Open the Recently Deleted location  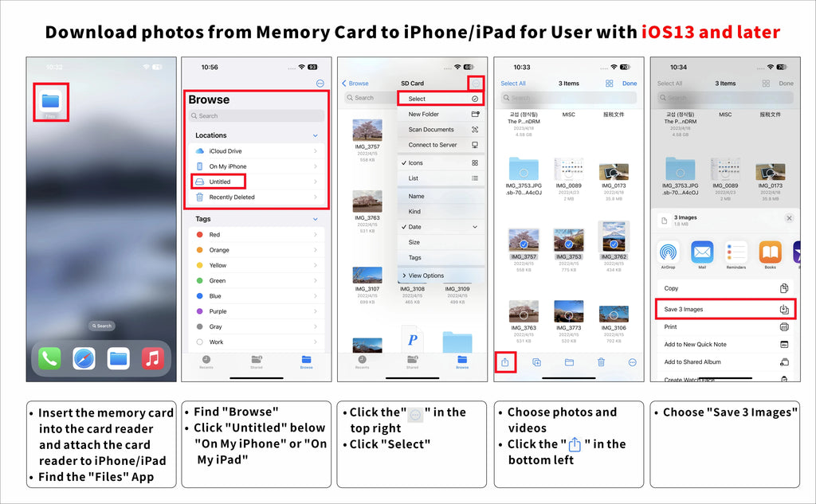tap(257, 197)
